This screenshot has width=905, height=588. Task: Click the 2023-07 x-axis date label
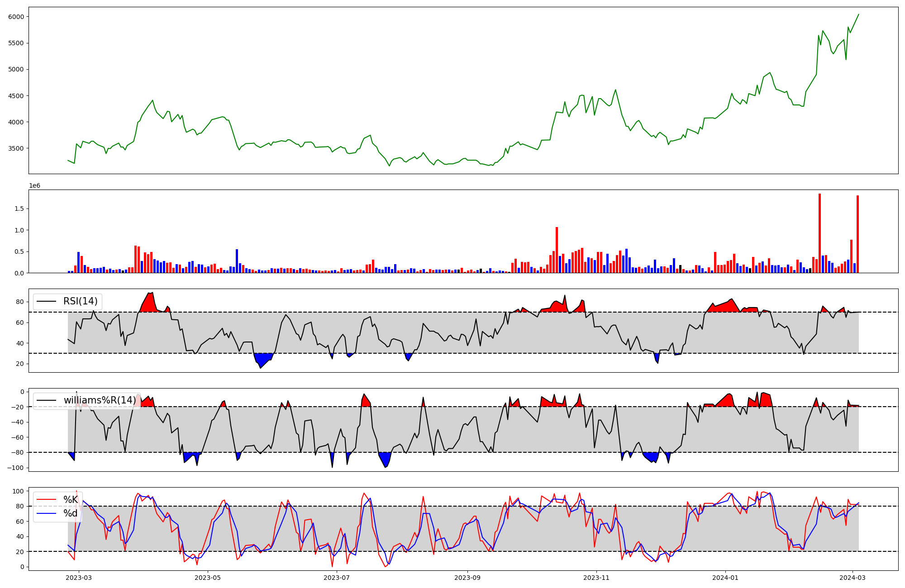(337, 578)
